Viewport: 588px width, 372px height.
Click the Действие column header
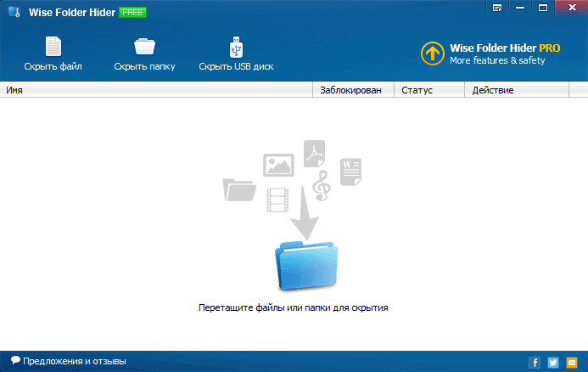tap(517, 90)
